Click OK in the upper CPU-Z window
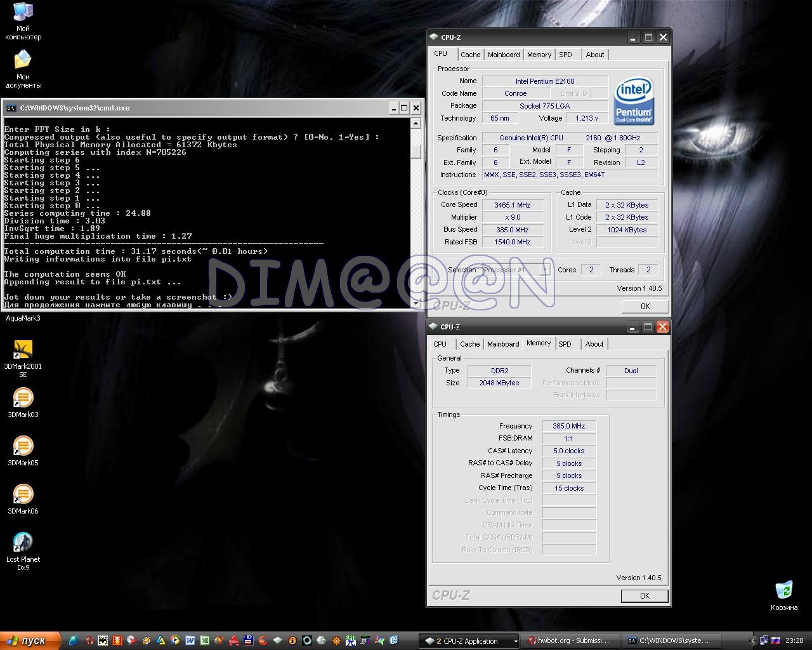 [x=645, y=307]
